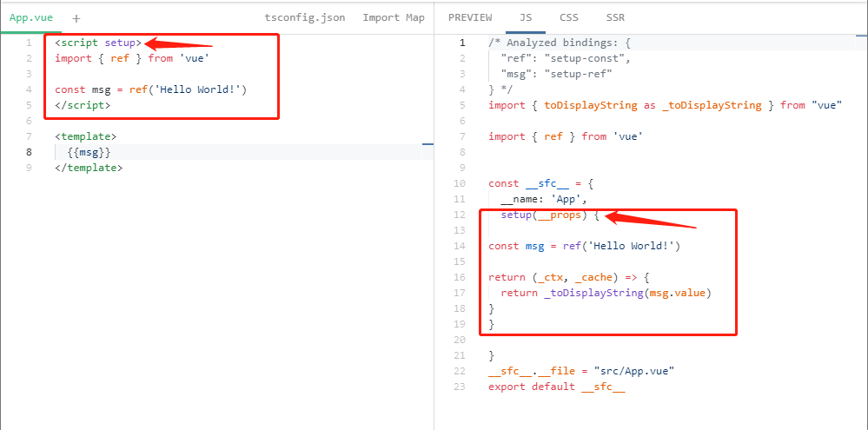Click the opening template tag line
Image resolution: width=868 pixels, height=430 pixels.
86,136
